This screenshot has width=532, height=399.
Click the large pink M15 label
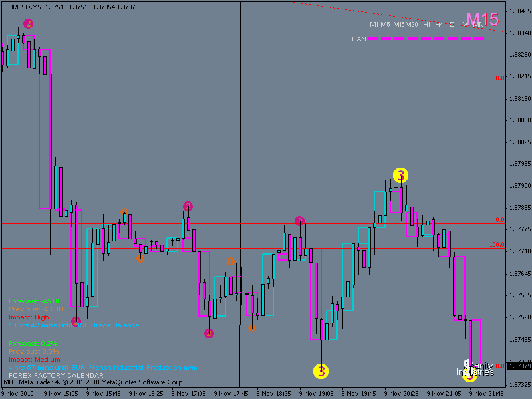click(483, 19)
